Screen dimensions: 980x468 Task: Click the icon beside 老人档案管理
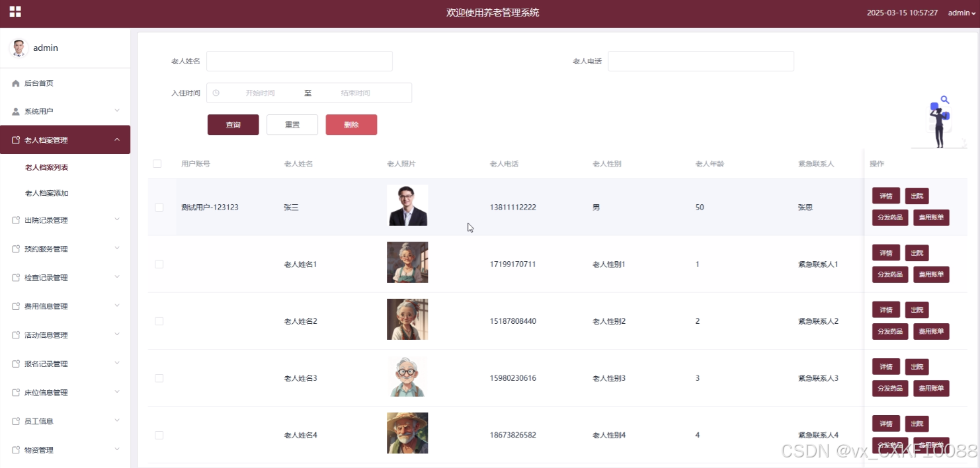point(16,140)
